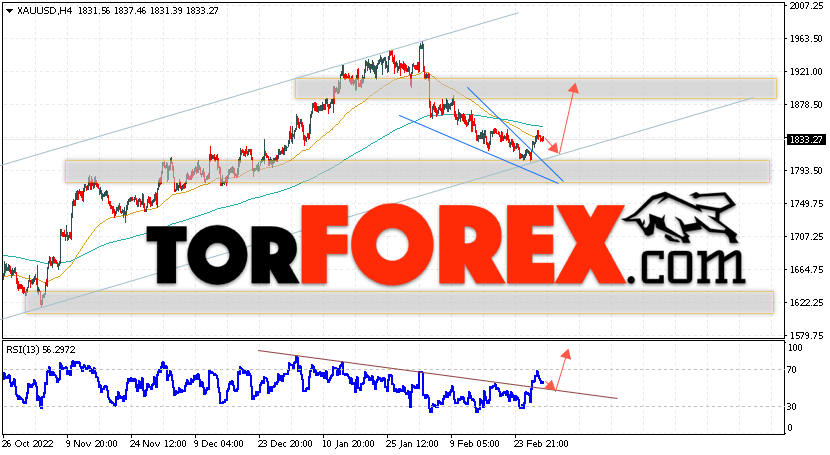Open the XAUUSD chart menu triangle

click(9, 11)
